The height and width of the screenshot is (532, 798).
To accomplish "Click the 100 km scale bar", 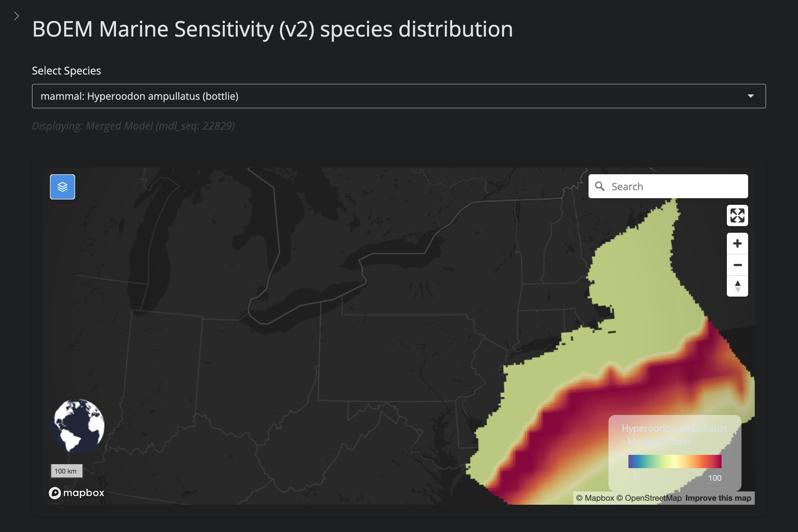I will [66, 471].
